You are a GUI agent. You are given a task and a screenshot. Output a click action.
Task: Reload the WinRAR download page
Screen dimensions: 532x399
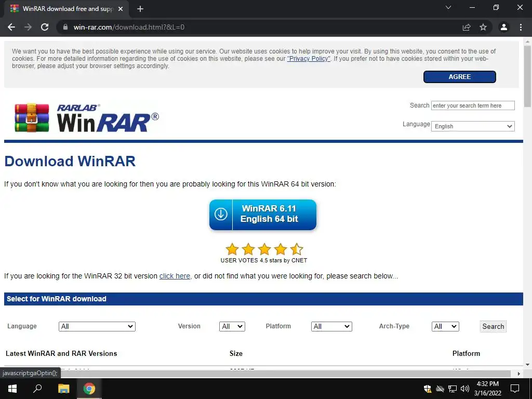pyautogui.click(x=45, y=27)
